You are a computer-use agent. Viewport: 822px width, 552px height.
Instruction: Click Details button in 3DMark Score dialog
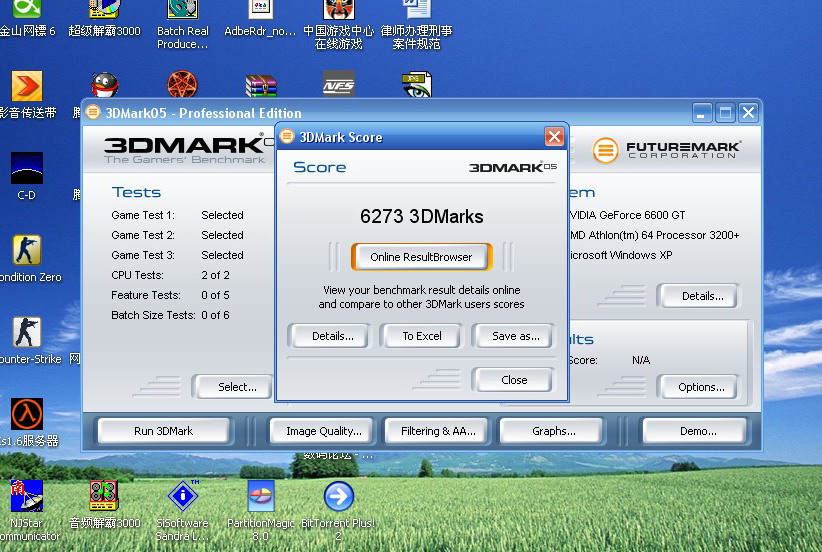coord(332,336)
